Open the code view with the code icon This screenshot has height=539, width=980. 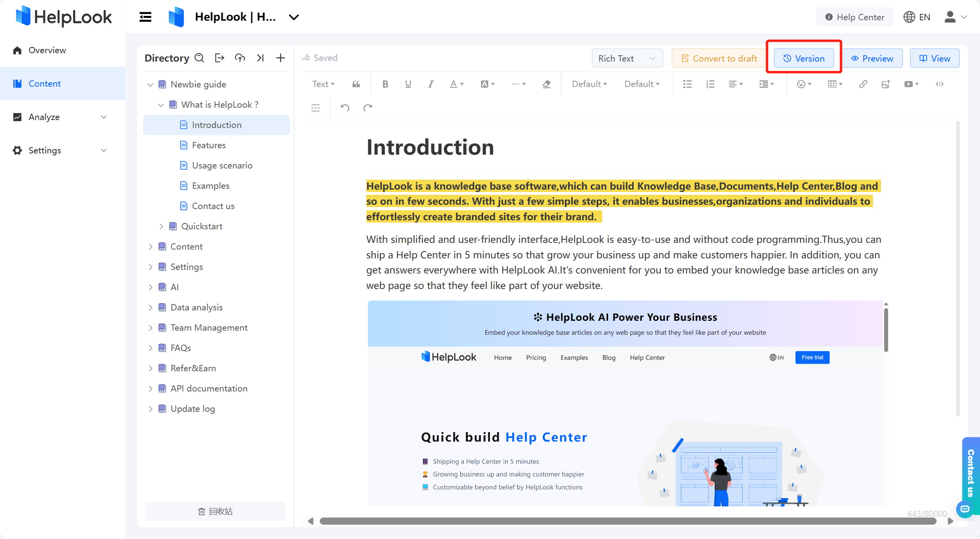[x=940, y=84]
